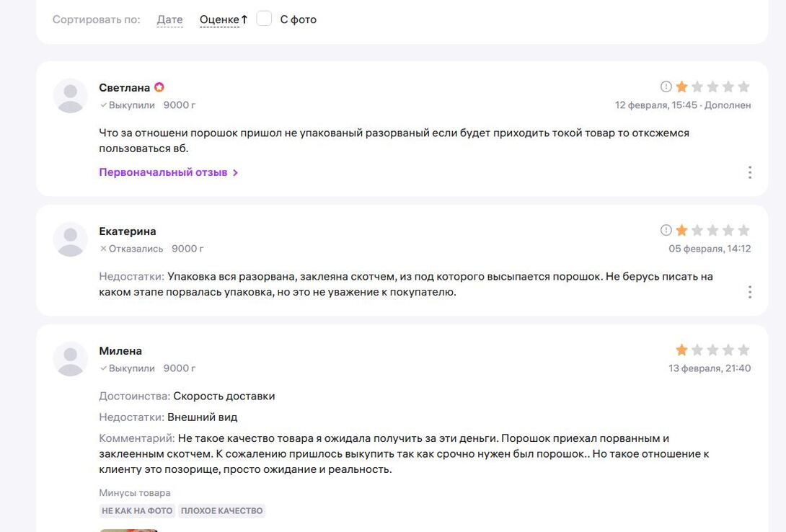Open three-dot menu on Екатерина's review
The image size is (786, 532).
(750, 292)
